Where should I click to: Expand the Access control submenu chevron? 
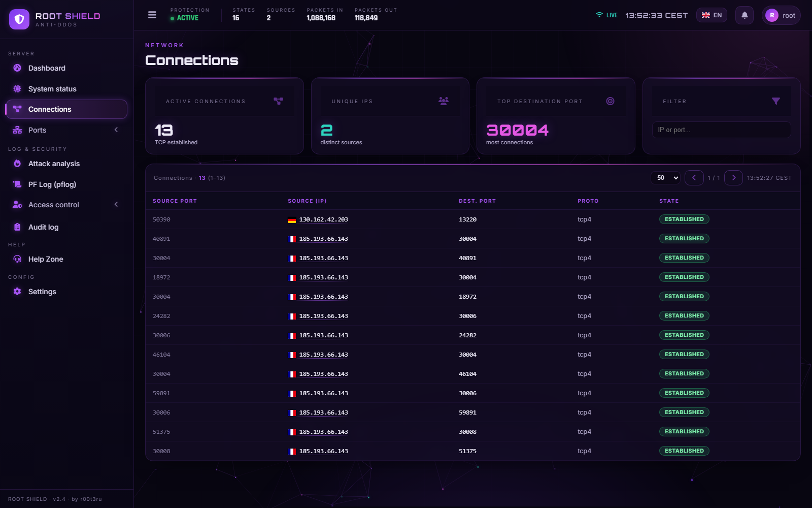(x=116, y=204)
